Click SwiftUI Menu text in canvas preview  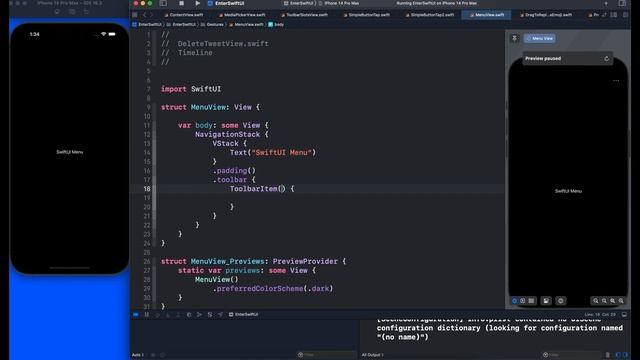pyautogui.click(x=568, y=191)
